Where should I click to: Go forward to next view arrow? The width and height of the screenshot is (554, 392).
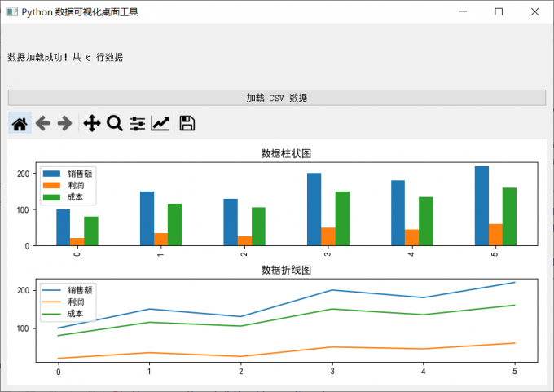point(64,123)
